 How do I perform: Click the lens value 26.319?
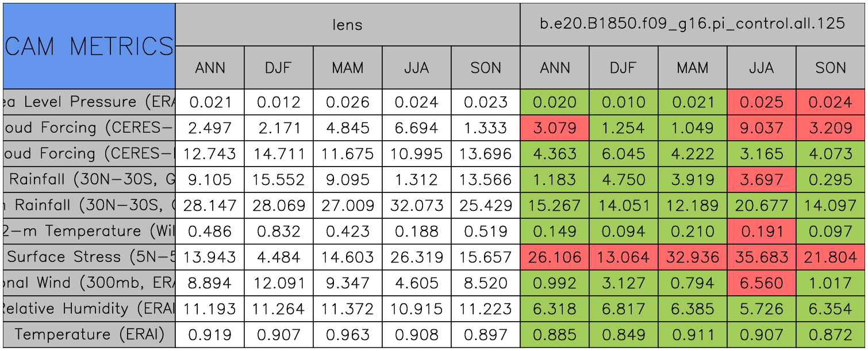(416, 257)
